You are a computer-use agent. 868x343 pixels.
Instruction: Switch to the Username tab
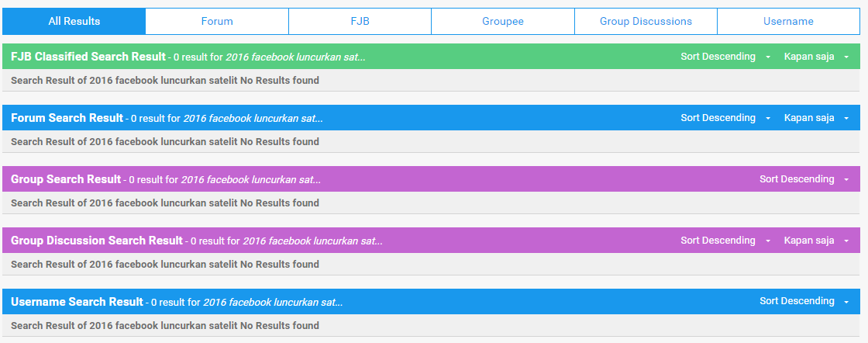click(788, 22)
